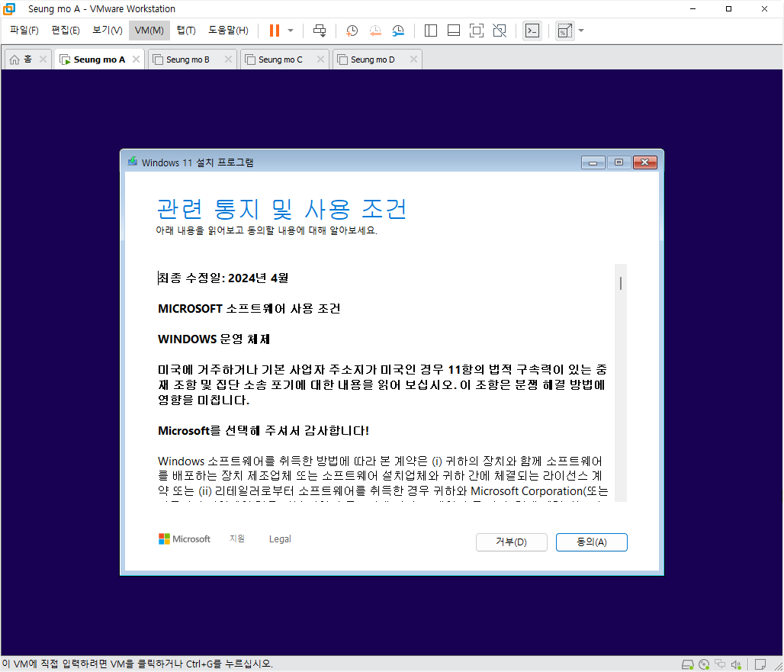Minimize the Windows 11 설치 프로그램 window
The width and height of the screenshot is (784, 672).
click(593, 162)
